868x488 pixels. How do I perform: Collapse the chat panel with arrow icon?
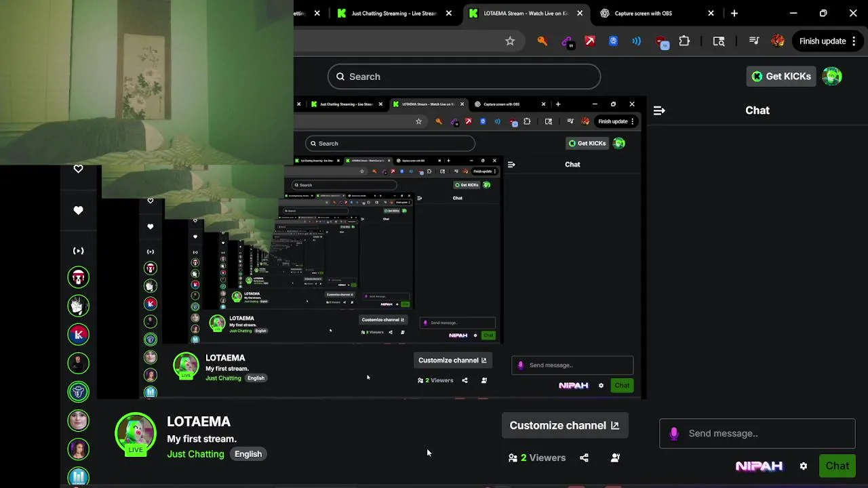coord(659,110)
